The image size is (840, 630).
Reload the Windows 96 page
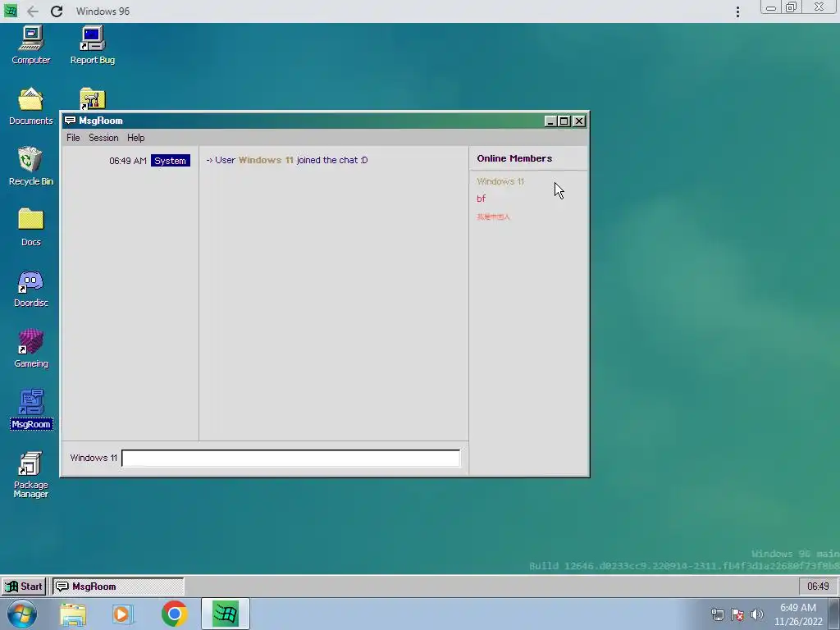(57, 11)
